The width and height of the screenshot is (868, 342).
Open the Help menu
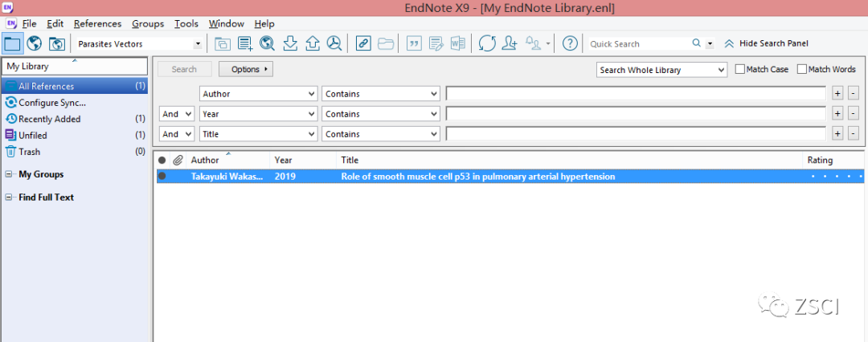(x=264, y=24)
